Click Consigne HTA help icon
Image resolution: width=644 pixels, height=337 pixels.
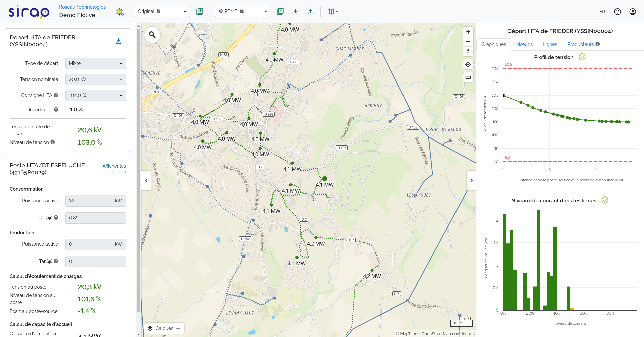[x=56, y=95]
